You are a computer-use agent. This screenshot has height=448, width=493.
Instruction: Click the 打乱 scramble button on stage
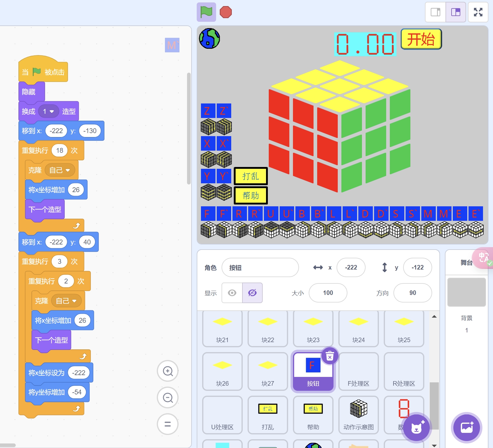(251, 176)
